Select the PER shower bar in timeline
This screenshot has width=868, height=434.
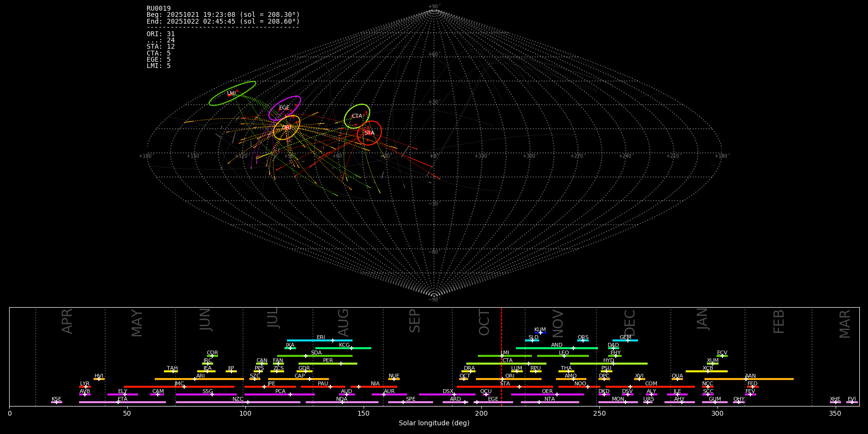tap(328, 364)
